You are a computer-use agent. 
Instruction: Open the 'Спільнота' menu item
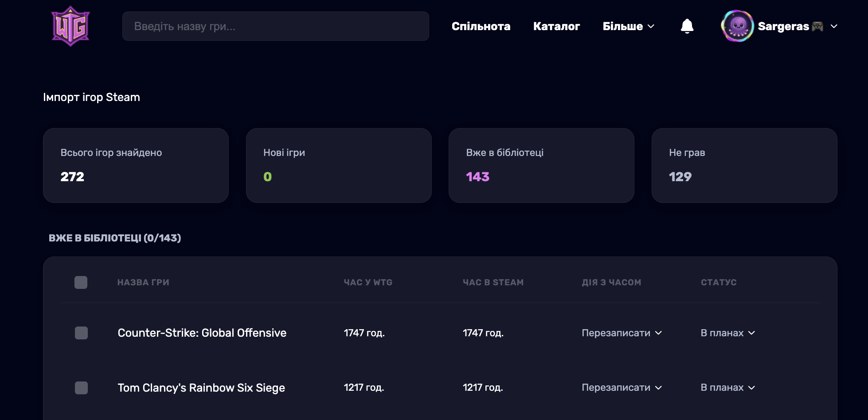481,26
